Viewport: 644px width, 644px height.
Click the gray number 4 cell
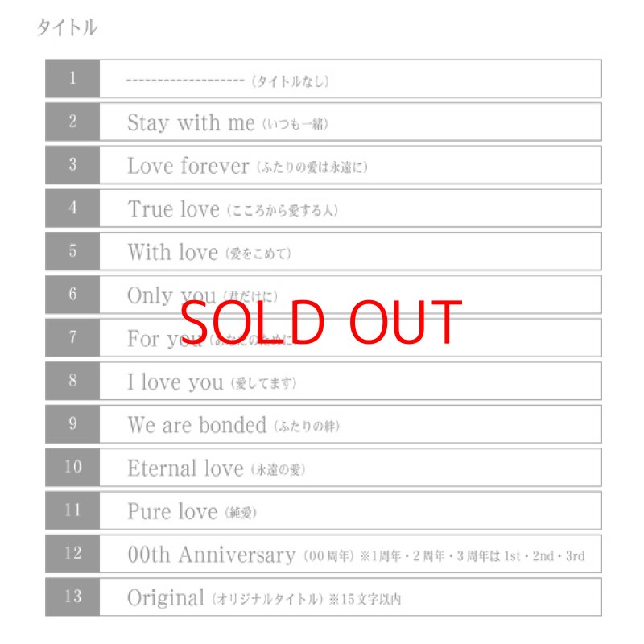coord(72,208)
